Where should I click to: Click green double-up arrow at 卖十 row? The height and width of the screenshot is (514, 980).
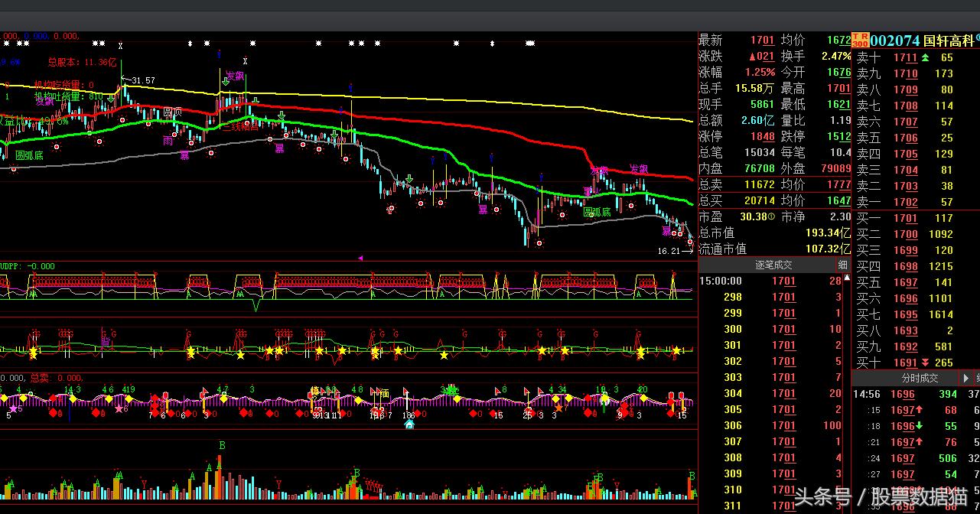point(926,57)
